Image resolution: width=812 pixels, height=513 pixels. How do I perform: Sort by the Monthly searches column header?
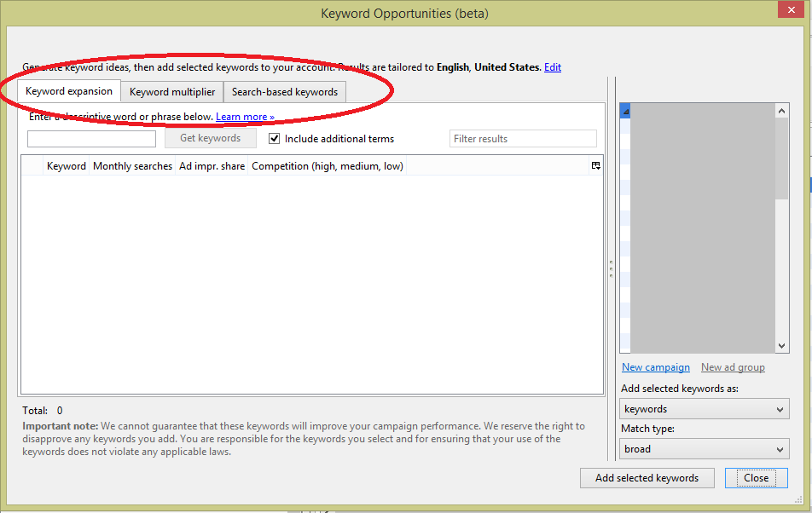(x=132, y=166)
